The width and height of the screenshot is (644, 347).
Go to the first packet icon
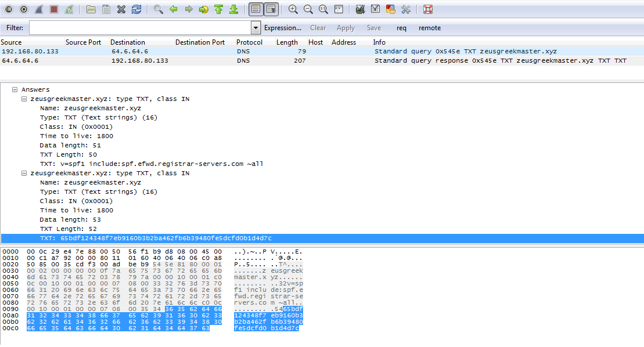pyautogui.click(x=218, y=9)
